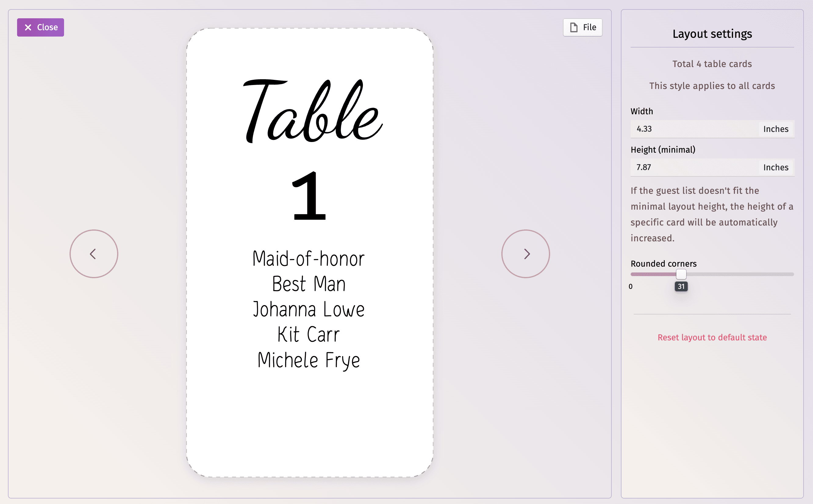The image size is (813, 504).
Task: Click the rounded corners value indicator 31
Action: [681, 287]
